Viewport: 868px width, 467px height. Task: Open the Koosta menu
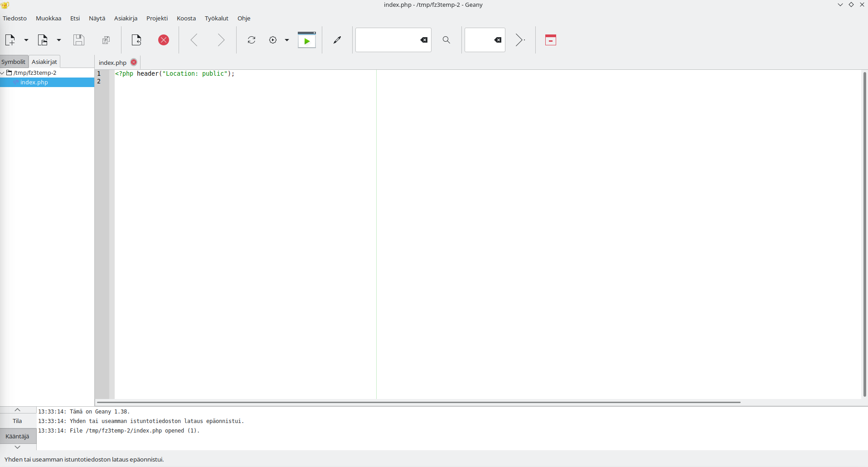(186, 18)
